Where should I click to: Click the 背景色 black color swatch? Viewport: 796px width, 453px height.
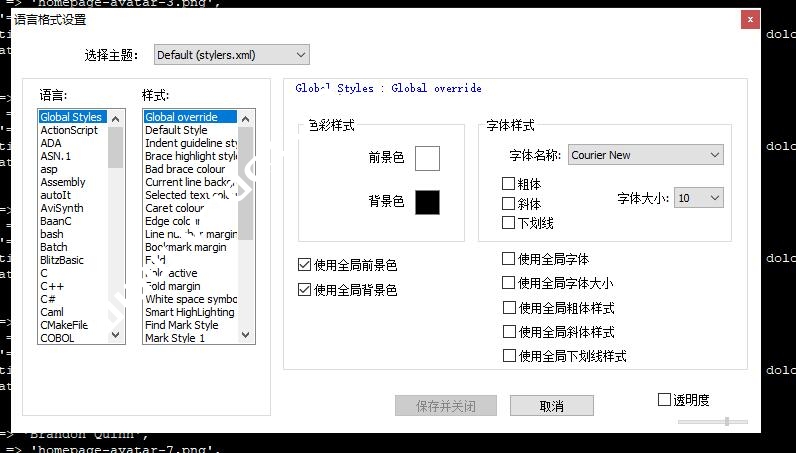427,202
